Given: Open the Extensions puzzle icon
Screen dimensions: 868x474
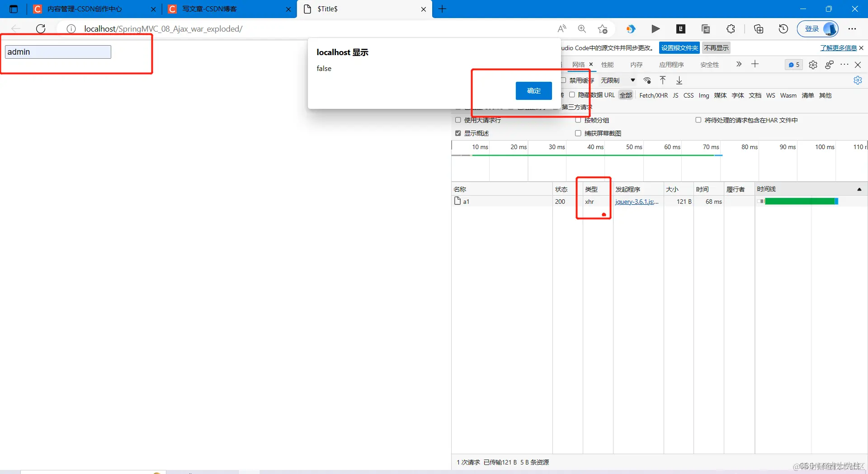Looking at the screenshot, I should (x=731, y=29).
